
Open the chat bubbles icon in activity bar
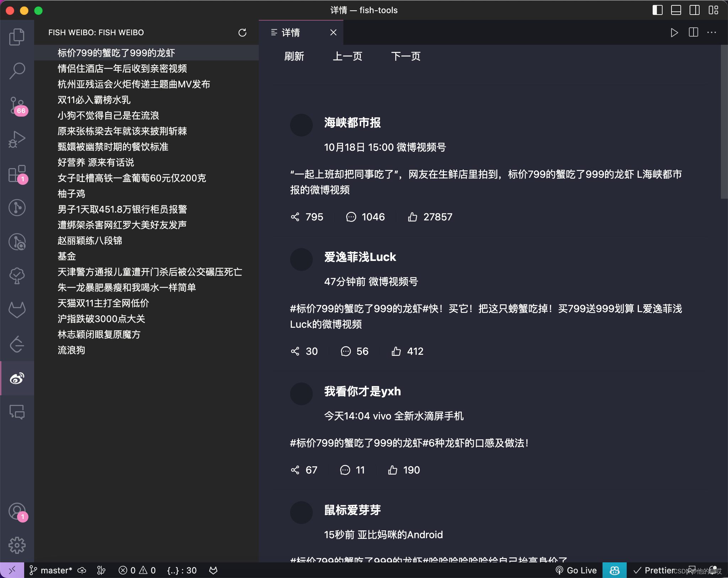(17, 412)
